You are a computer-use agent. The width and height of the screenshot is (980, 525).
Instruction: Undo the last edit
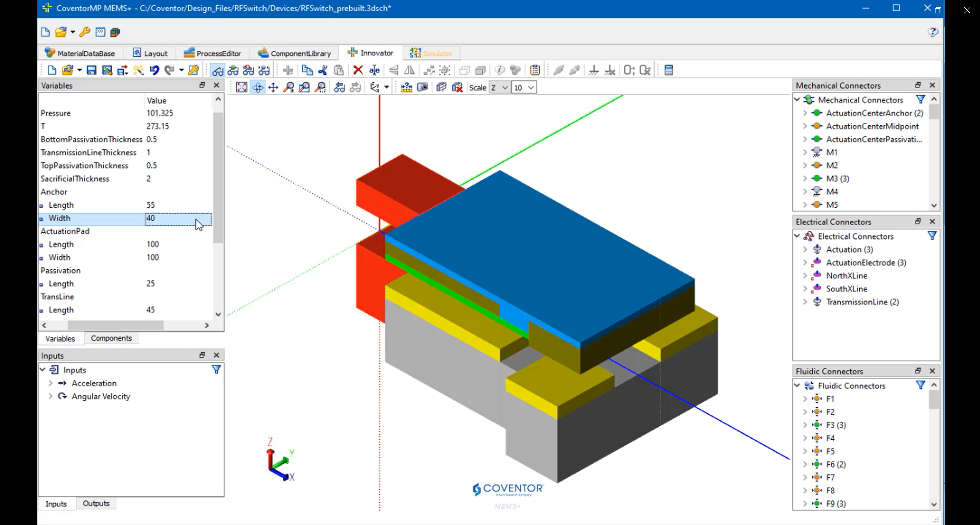click(x=154, y=70)
